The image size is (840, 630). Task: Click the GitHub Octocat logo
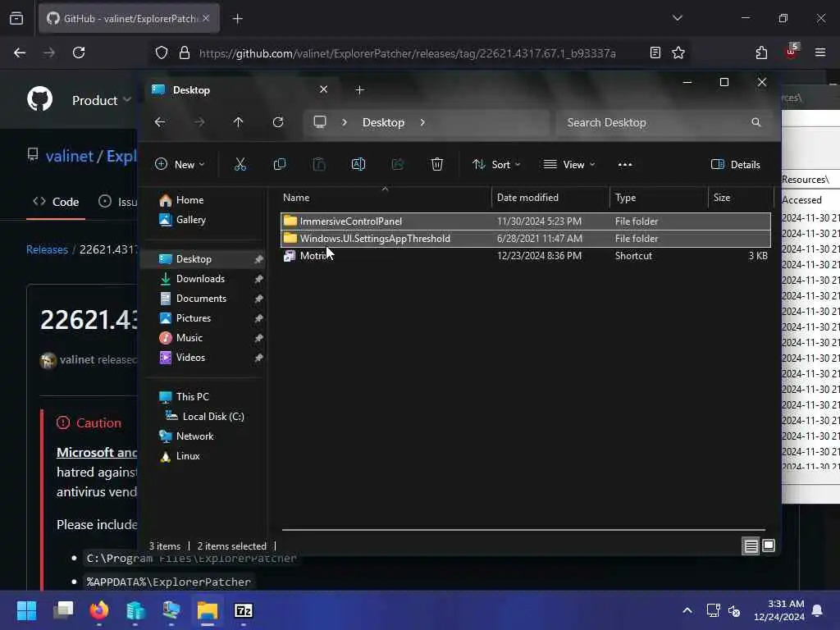coord(40,98)
